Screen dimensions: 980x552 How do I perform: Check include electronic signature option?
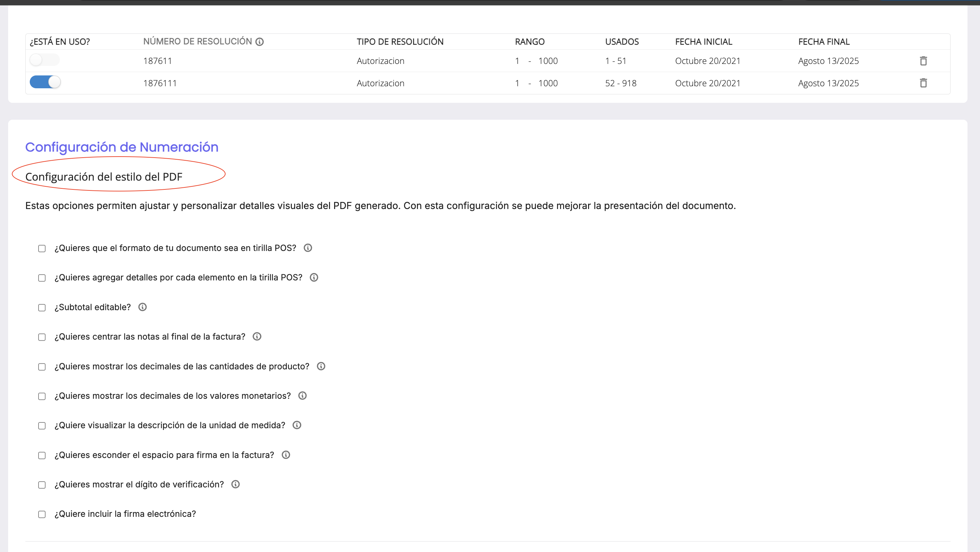click(x=42, y=514)
